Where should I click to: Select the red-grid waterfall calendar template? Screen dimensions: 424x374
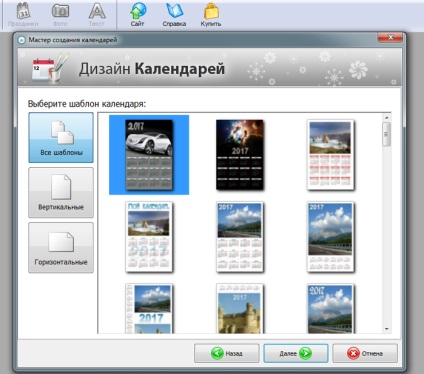(330, 155)
